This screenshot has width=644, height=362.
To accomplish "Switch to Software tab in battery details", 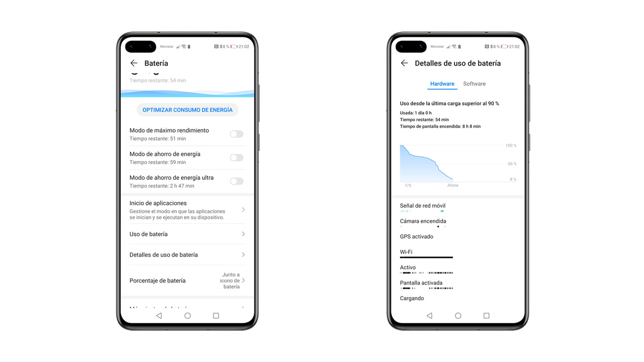I will coord(474,84).
